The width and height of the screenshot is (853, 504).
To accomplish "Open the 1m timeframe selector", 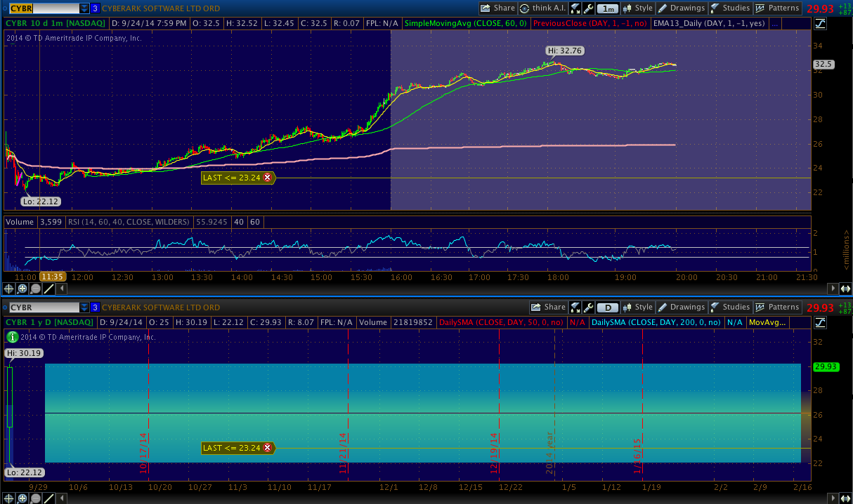I will click(608, 8).
